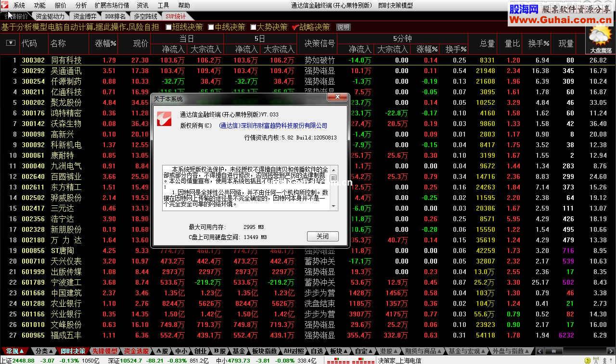616x364 pixels.
Task: Click the antenna signal status icon
Action: (x=596, y=361)
